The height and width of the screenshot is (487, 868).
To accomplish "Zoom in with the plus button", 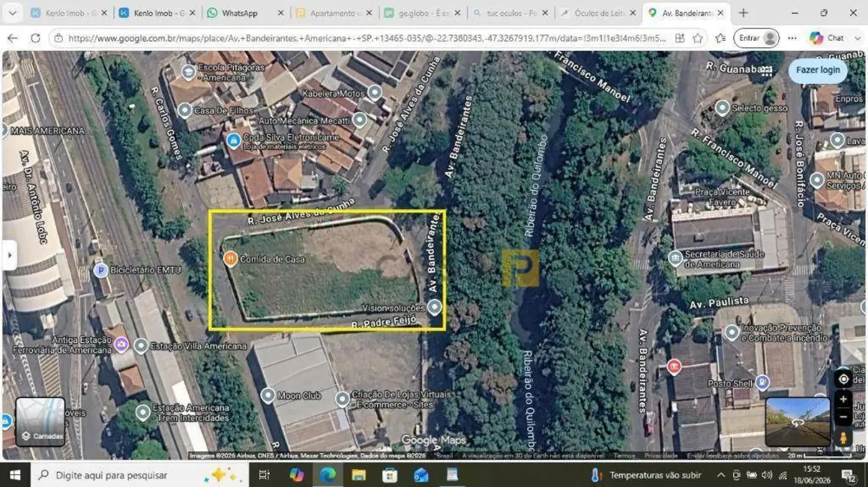I will (843, 399).
